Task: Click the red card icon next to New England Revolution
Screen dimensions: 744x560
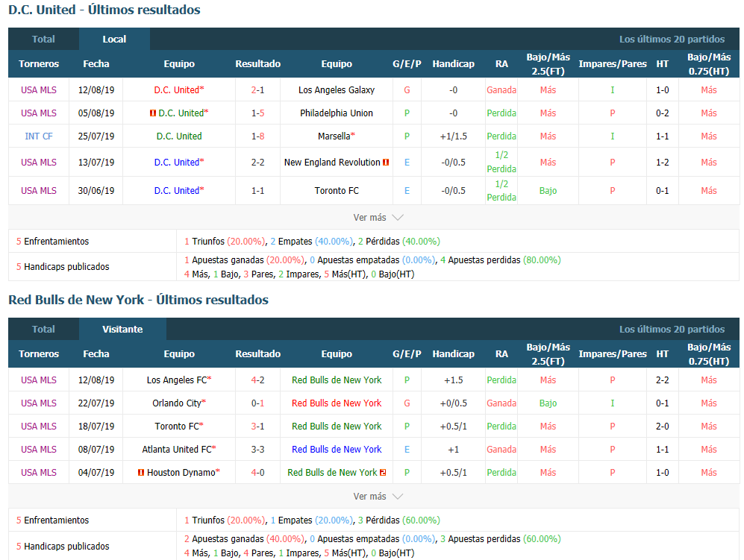Action: coord(386,162)
